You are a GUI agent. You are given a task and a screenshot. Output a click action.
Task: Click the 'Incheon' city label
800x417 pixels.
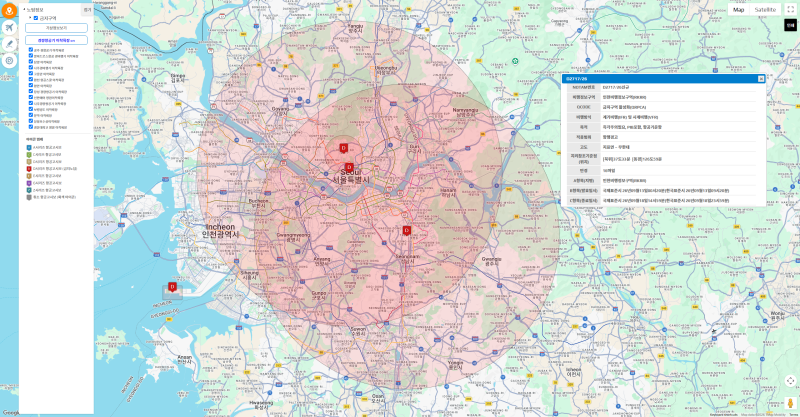(220, 227)
